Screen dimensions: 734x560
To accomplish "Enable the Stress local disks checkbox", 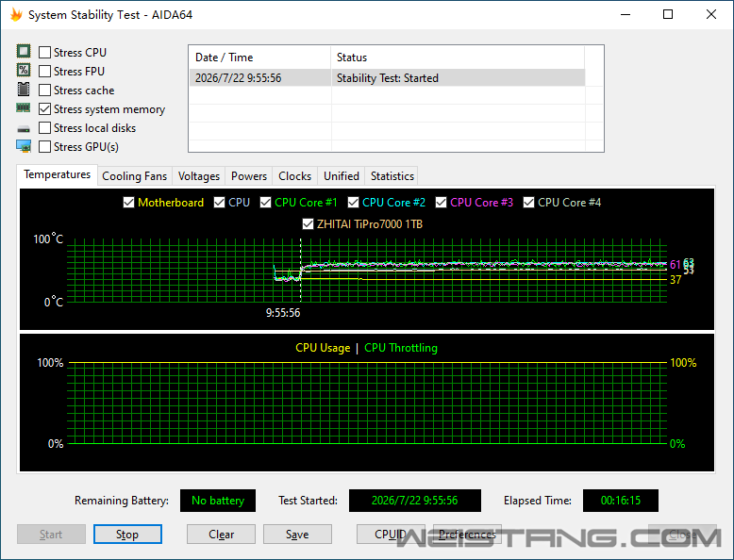I will pyautogui.click(x=45, y=127).
